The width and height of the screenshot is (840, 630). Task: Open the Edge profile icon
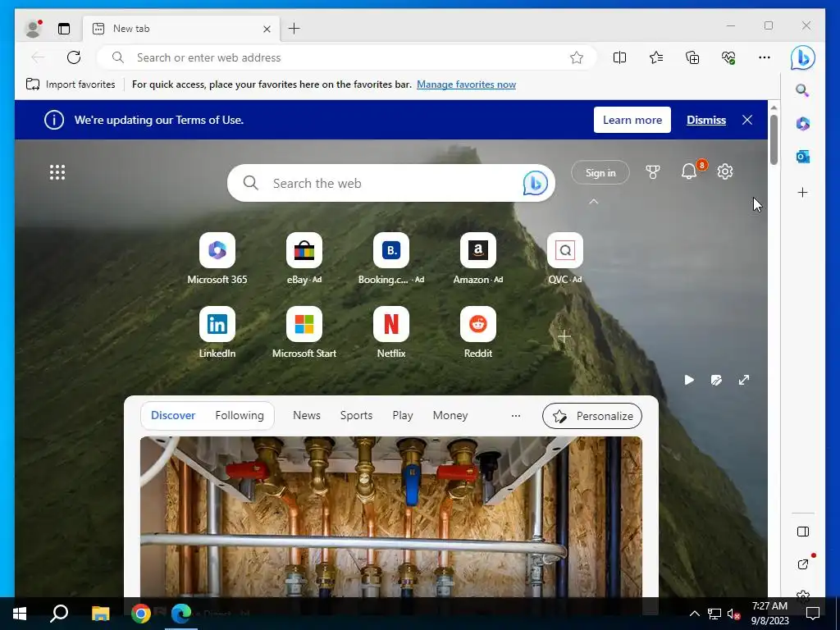[33, 29]
